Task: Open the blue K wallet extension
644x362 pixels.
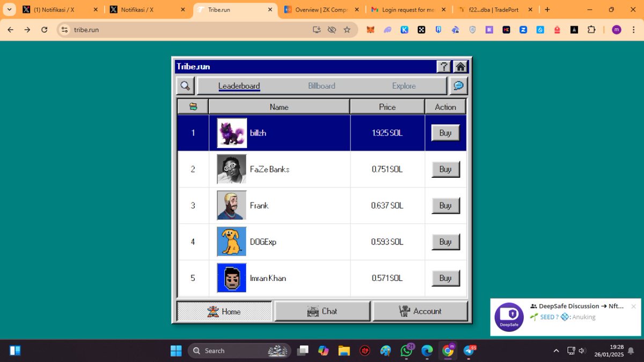Action: pos(404,30)
